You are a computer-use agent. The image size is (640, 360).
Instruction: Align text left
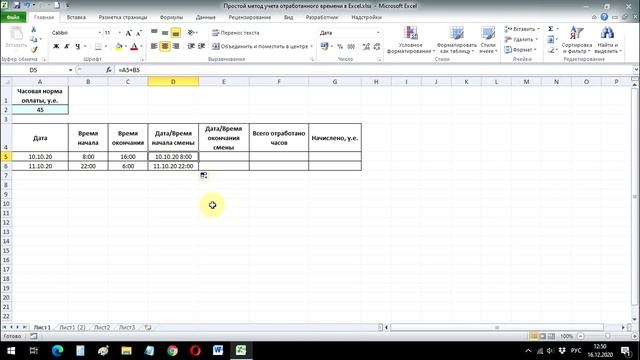154,46
